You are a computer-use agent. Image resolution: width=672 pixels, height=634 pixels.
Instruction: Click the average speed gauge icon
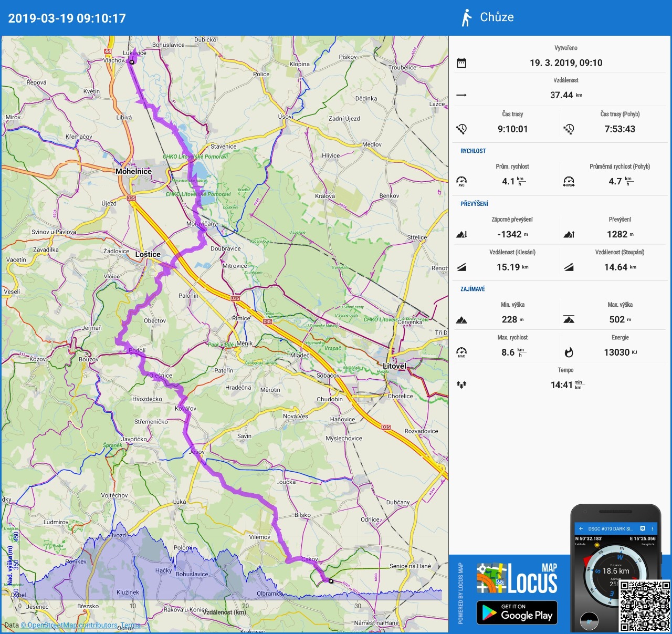coord(461,181)
